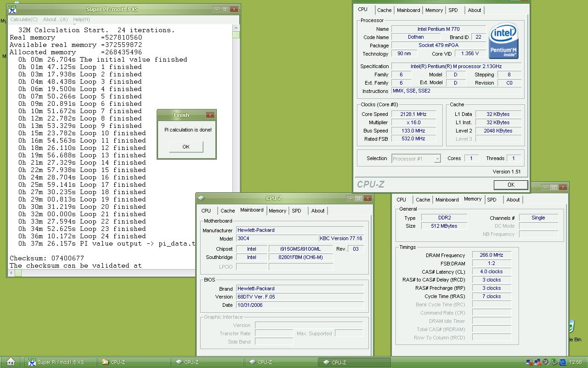588x368 pixels.
Task: Click the CPU-Z diamond icon in Mainboard window title bar
Action: (x=201, y=198)
